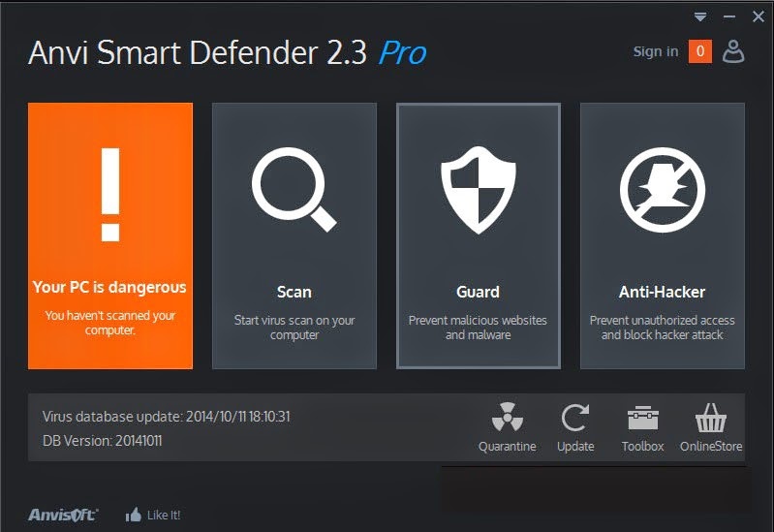Open the title bar dropdown menu arrow
Viewport: 774px width, 532px height.
pos(700,16)
